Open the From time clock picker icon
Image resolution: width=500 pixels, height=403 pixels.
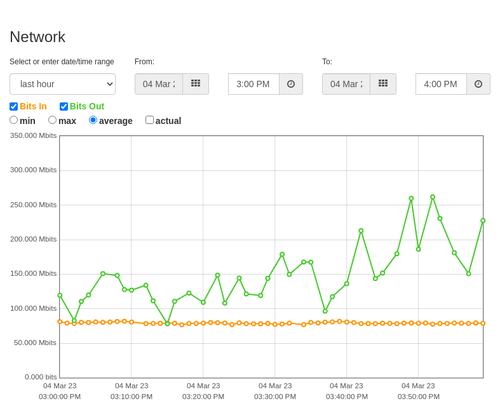(x=291, y=84)
